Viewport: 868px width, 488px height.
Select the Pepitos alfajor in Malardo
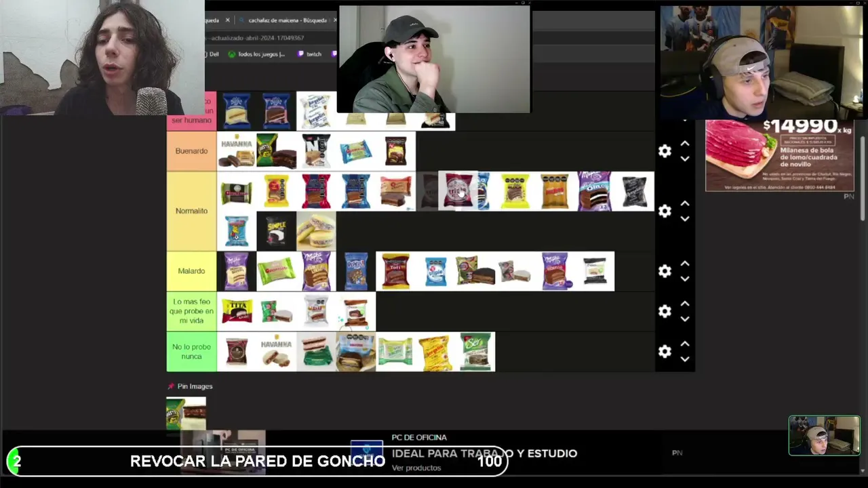(x=356, y=271)
